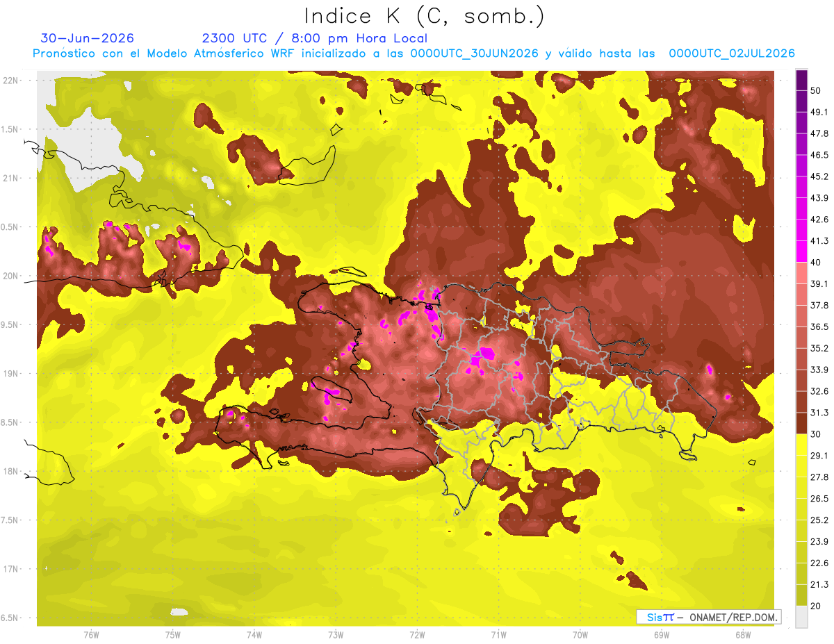834x644 pixels.
Task: Click the latitude axis label '18N'
Action: click(x=12, y=471)
